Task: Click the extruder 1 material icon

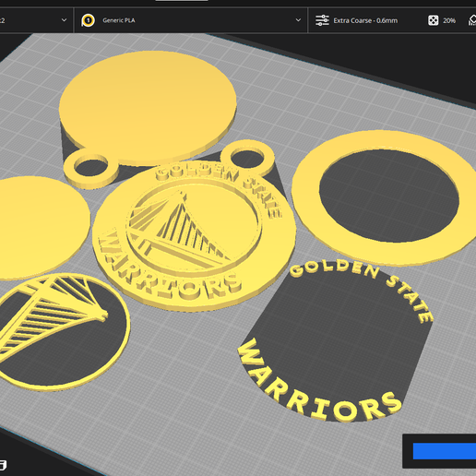Action: 88,20
